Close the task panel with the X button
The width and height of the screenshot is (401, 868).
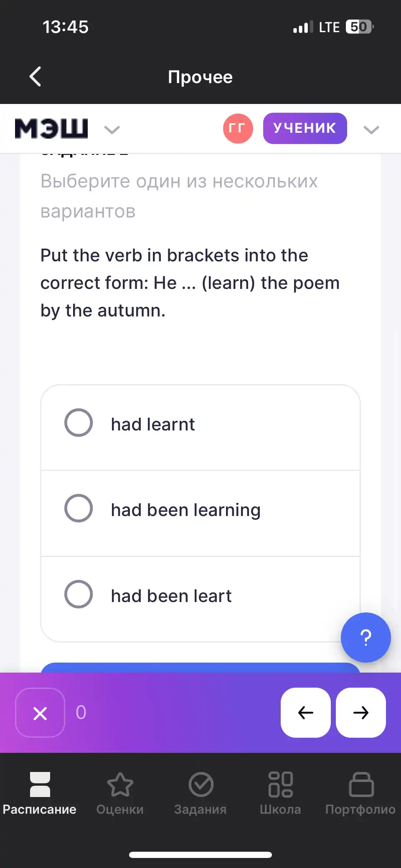coord(40,713)
